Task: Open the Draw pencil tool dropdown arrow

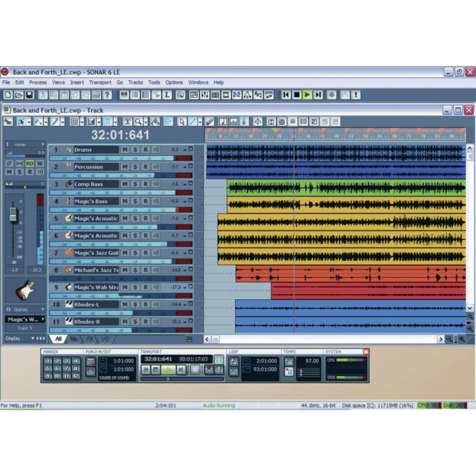Action: pyautogui.click(x=63, y=122)
